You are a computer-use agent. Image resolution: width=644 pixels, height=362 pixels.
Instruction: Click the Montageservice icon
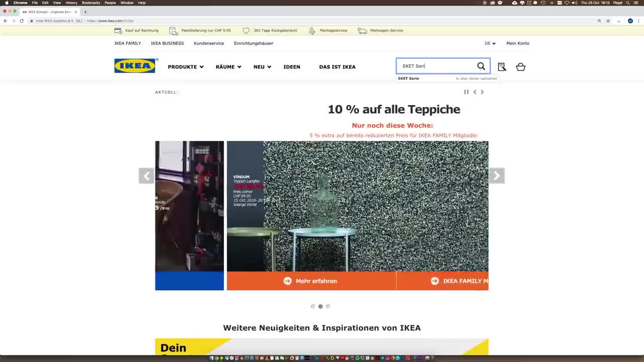tap(312, 31)
